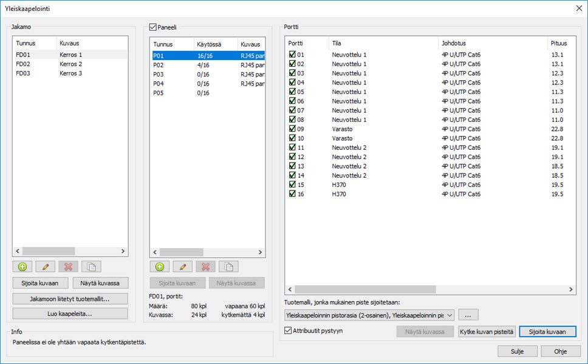
Task: Click the Kytke kuvan pisteitä button
Action: coord(487,332)
